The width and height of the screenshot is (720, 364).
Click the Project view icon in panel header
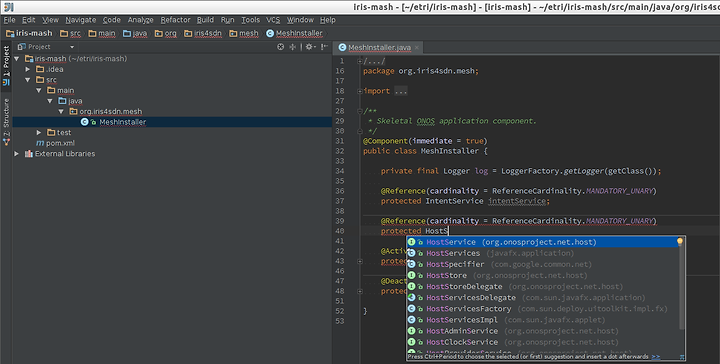22,47
